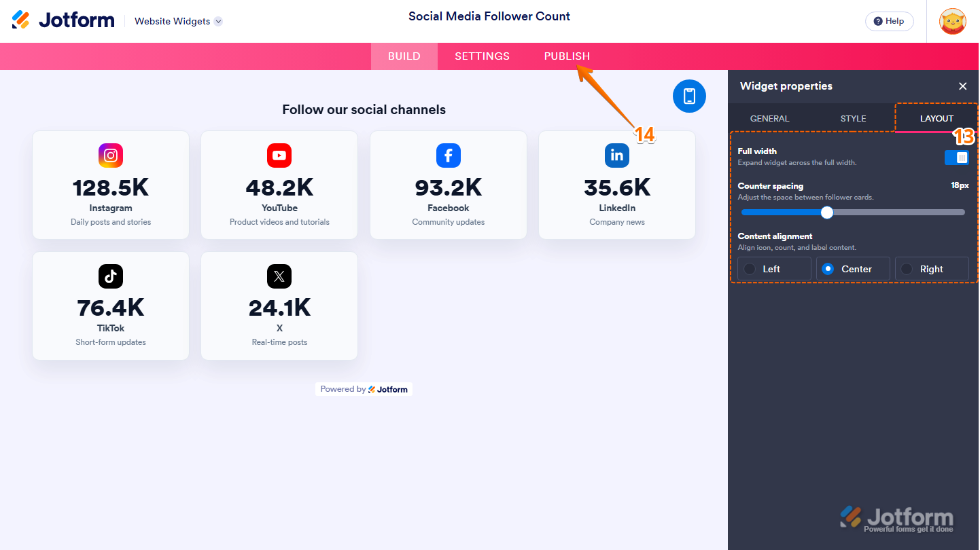Click the 76.4K TikTok count
The width and height of the screenshot is (980, 550).
(111, 308)
